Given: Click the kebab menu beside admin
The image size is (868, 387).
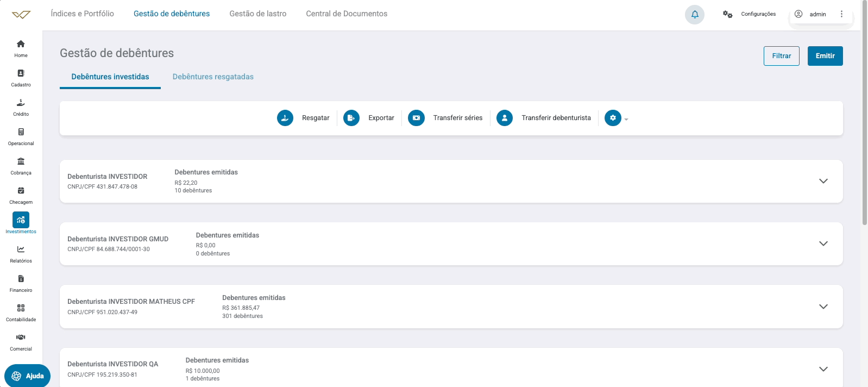Looking at the screenshot, I should pos(841,14).
